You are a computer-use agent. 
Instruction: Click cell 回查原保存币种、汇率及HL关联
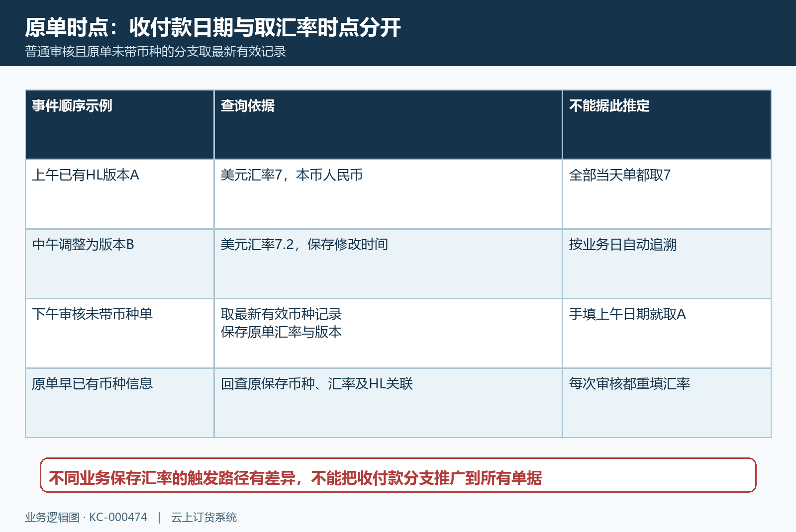[x=388, y=403]
